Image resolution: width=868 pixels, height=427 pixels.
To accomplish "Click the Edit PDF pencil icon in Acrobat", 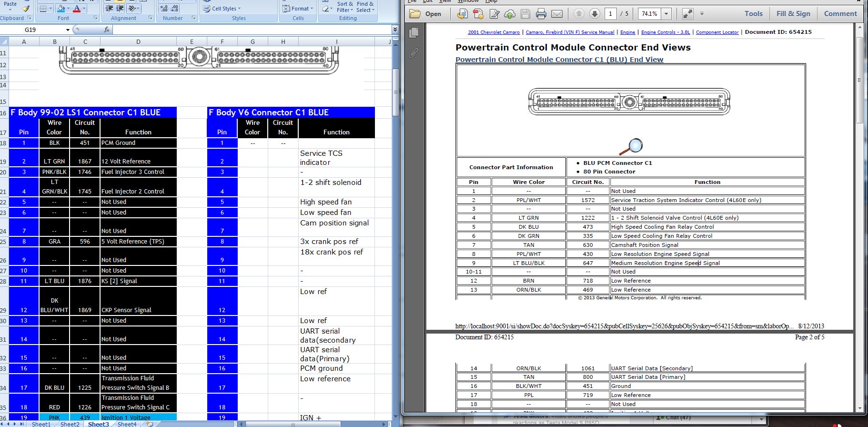I will pos(495,14).
